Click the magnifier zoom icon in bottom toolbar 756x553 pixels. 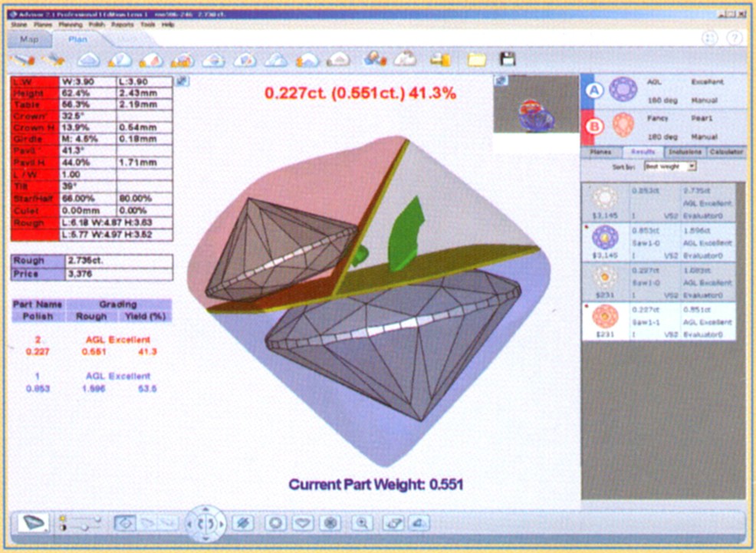[362, 522]
